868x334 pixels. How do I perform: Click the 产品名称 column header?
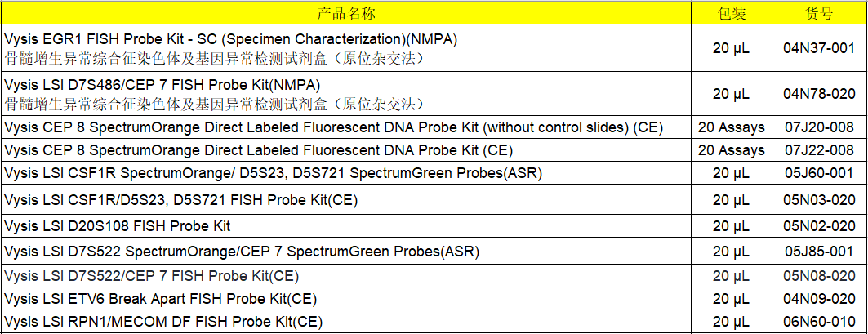point(346,13)
